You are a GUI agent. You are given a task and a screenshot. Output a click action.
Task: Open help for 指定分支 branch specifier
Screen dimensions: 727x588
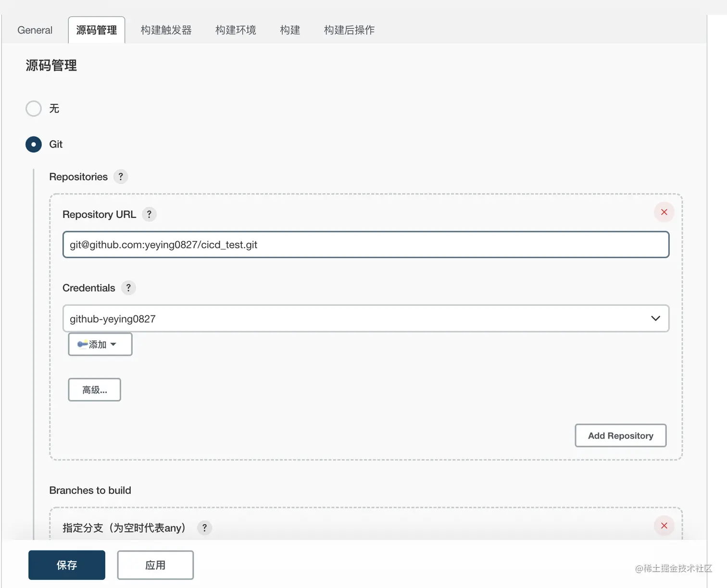tap(204, 527)
